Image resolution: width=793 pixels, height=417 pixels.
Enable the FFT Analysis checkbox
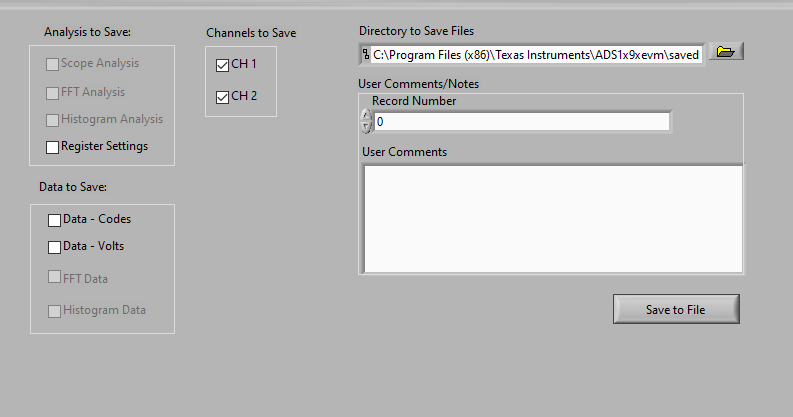point(52,93)
